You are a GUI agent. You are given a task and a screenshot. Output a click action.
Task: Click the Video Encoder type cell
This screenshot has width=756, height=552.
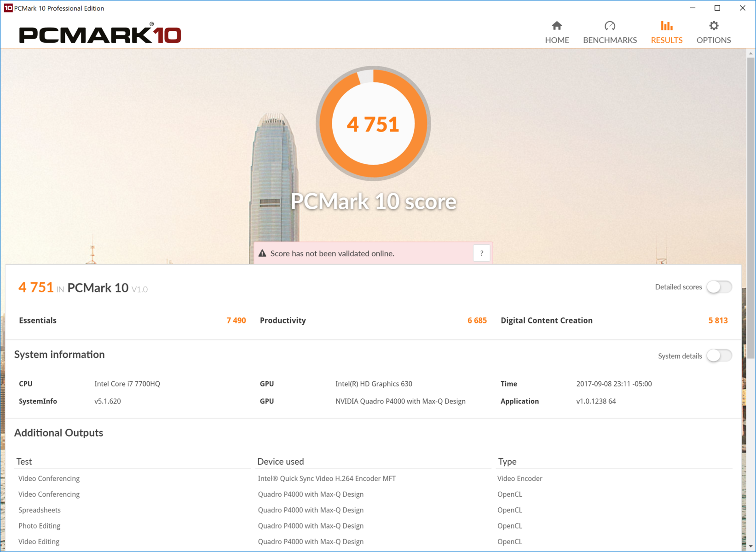click(x=519, y=478)
